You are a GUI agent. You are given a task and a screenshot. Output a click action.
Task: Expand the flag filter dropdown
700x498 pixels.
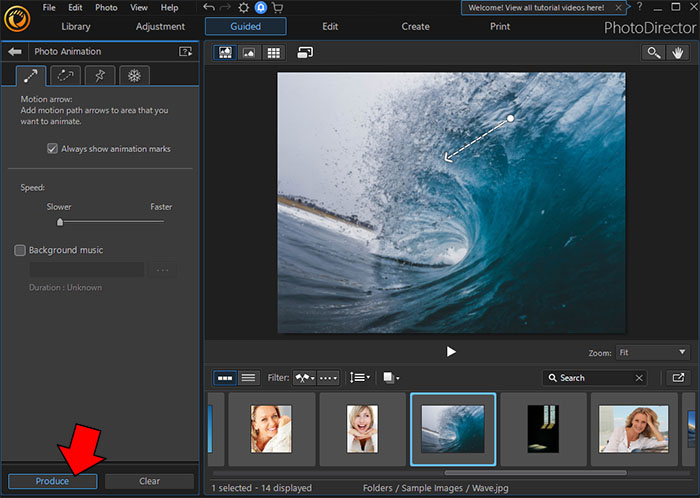point(305,378)
